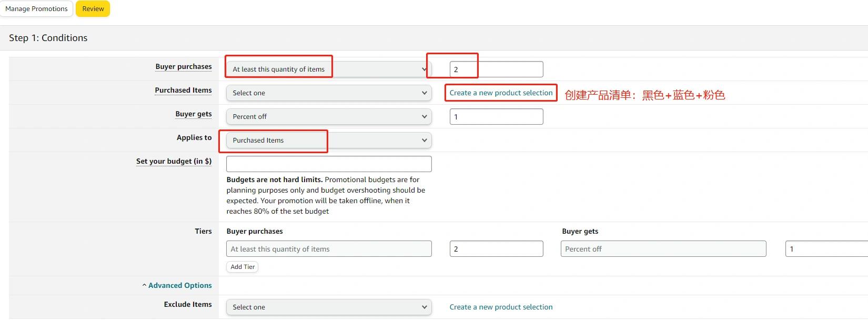Open the Buyer purchases condition dropdown
868x320 pixels.
(329, 69)
